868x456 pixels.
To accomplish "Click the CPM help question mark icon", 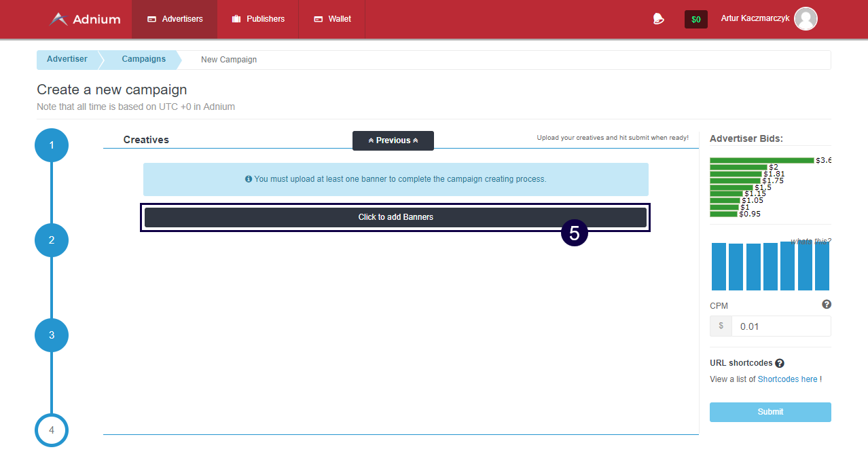I will click(826, 305).
